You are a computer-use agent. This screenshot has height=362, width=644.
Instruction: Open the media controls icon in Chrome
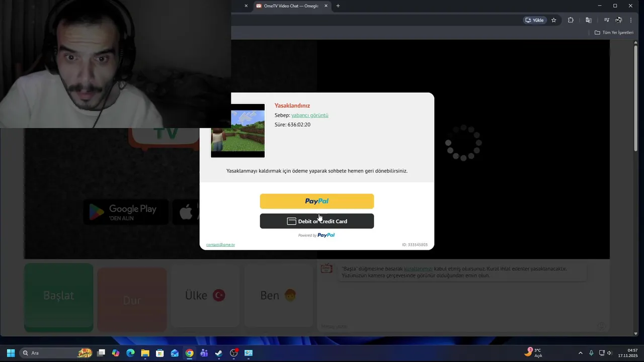coord(606,20)
